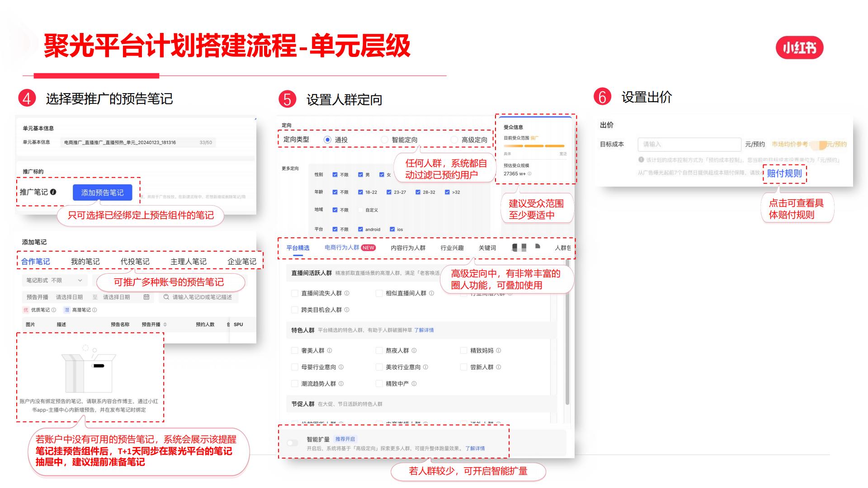
Task: Open the 笔记形式 不限 dropdown
Action: [x=54, y=281]
